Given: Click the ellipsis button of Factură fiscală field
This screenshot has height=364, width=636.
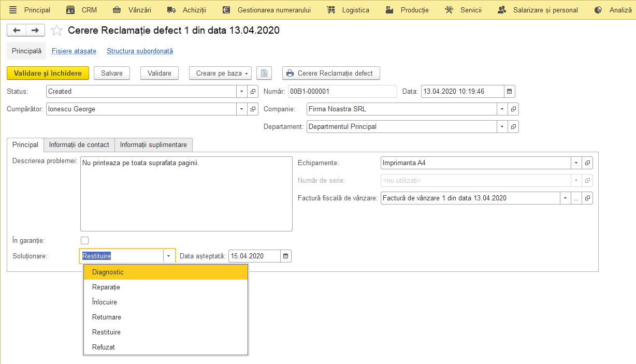Looking at the screenshot, I should 576,198.
